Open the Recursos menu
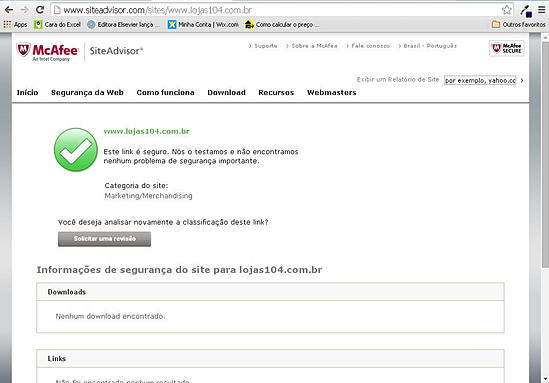Viewport: 549px width, 383px height. [x=276, y=92]
